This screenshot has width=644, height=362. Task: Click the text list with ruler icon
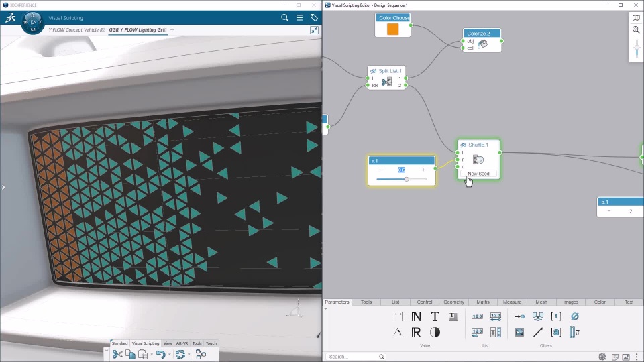(x=496, y=332)
